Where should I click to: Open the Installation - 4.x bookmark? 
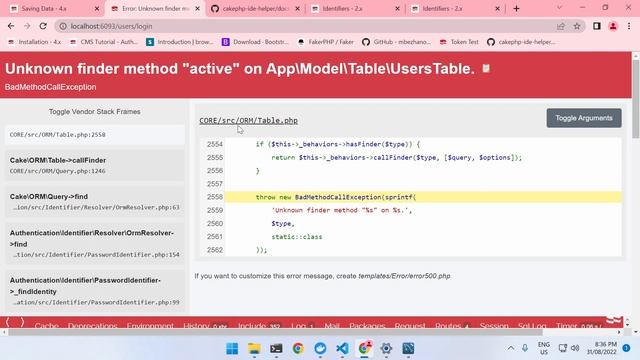[x=35, y=42]
